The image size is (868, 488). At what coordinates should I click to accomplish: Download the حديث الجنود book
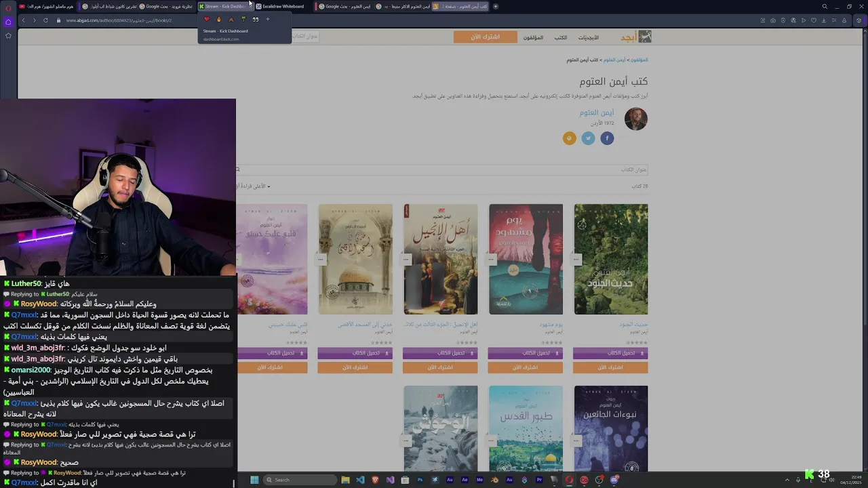click(x=610, y=353)
